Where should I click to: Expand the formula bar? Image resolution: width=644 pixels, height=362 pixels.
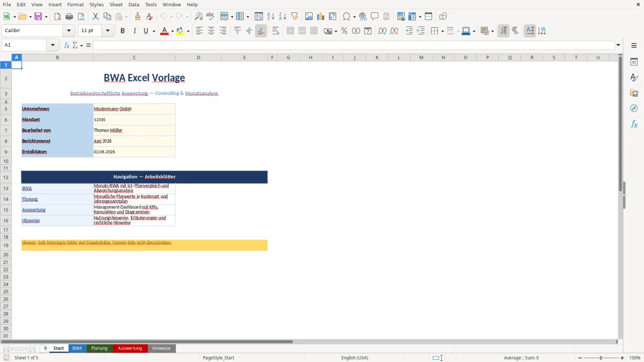pos(618,46)
